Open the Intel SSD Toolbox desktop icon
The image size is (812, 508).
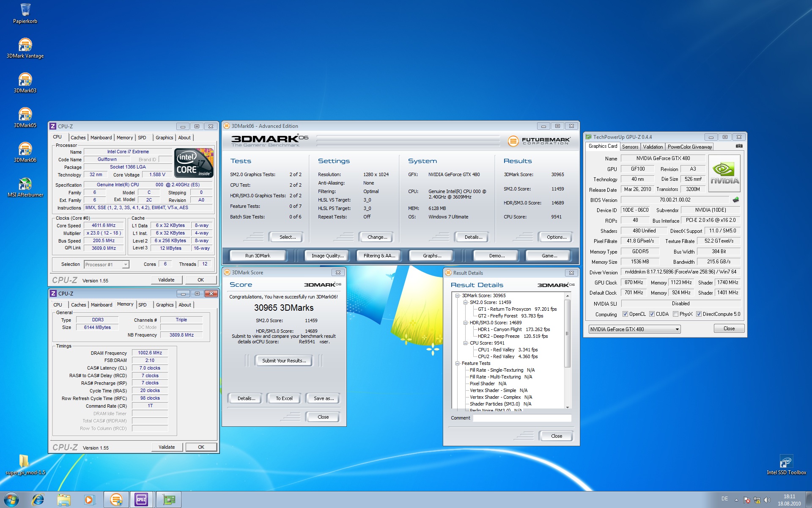pos(786,464)
